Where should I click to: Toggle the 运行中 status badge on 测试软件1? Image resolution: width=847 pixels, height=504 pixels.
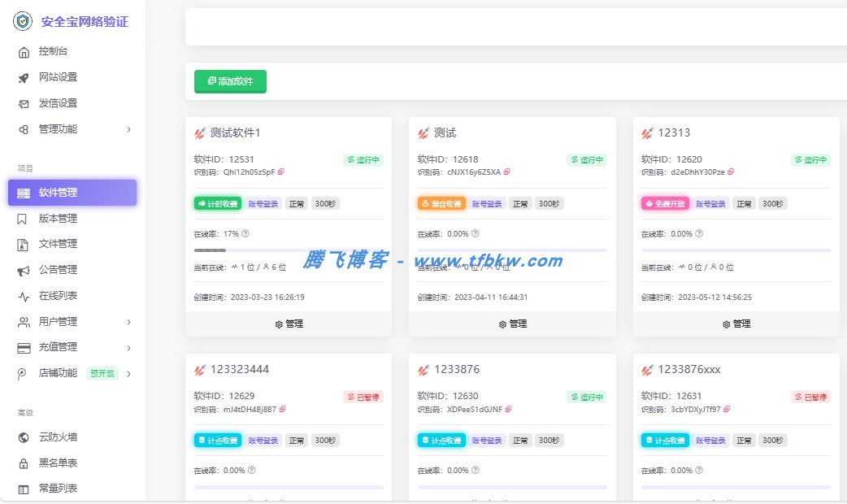363,159
